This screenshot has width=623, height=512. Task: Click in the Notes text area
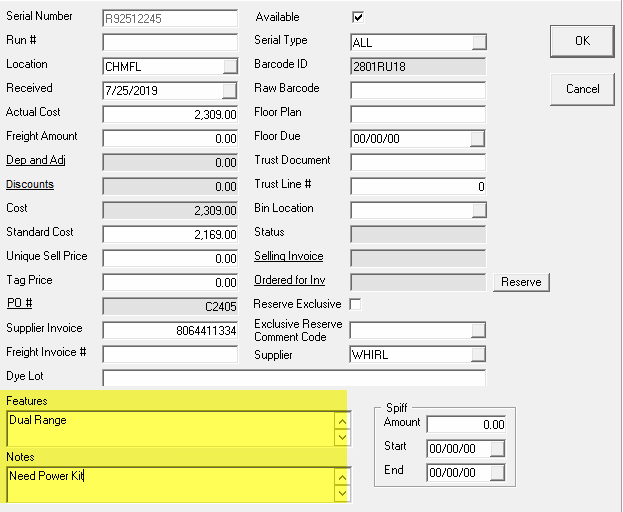pos(171,485)
